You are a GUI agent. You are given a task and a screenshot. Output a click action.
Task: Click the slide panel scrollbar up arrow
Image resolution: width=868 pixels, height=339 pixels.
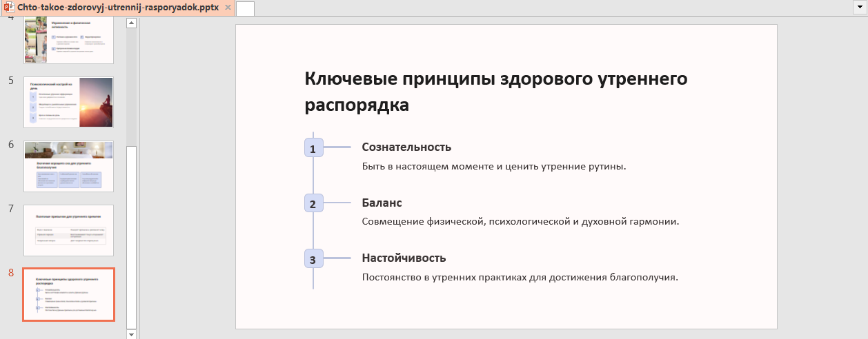(132, 23)
